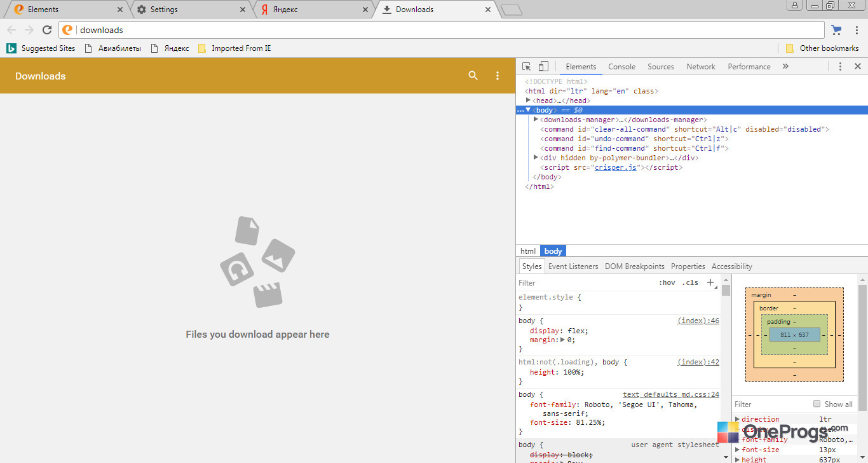
Task: Open Яндекс bookmark in bookmarks bar
Action: click(x=170, y=48)
